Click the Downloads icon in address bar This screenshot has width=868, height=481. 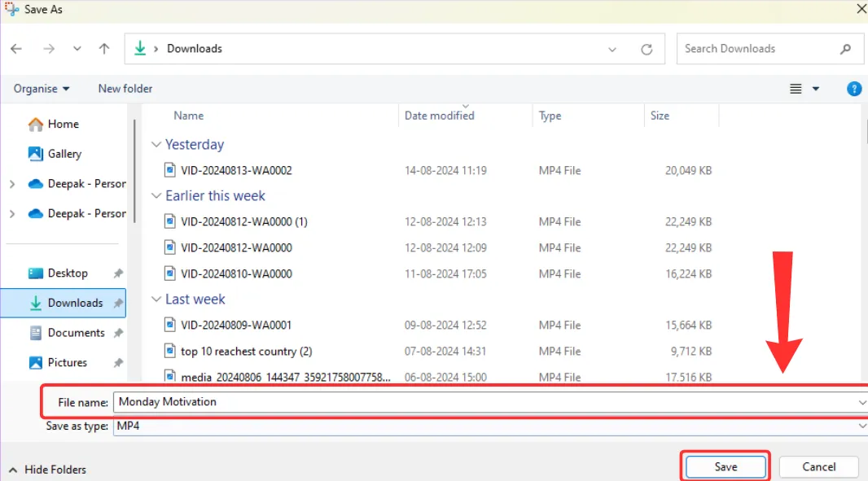(x=140, y=48)
